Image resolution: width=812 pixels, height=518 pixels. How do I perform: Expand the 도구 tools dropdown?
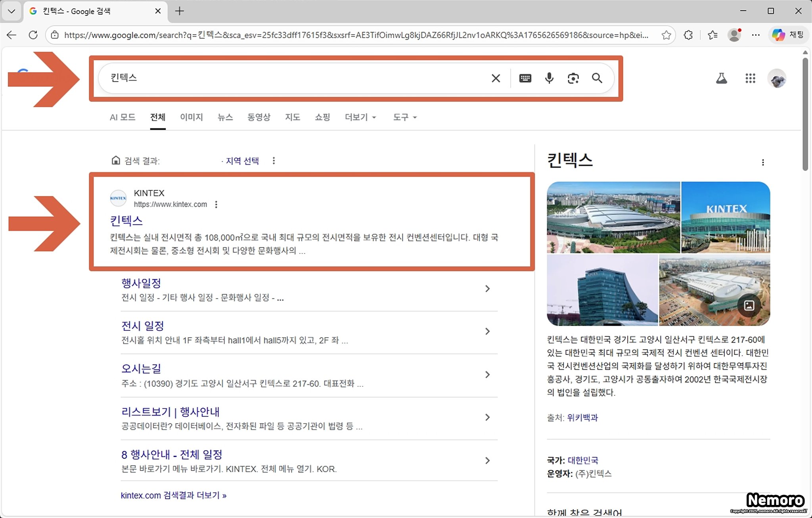tap(405, 117)
